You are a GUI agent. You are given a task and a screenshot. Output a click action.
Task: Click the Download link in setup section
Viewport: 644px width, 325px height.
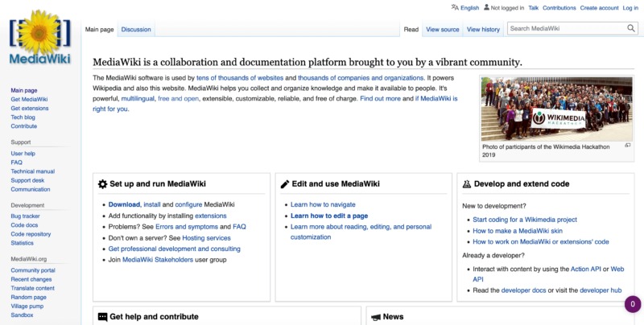(124, 204)
